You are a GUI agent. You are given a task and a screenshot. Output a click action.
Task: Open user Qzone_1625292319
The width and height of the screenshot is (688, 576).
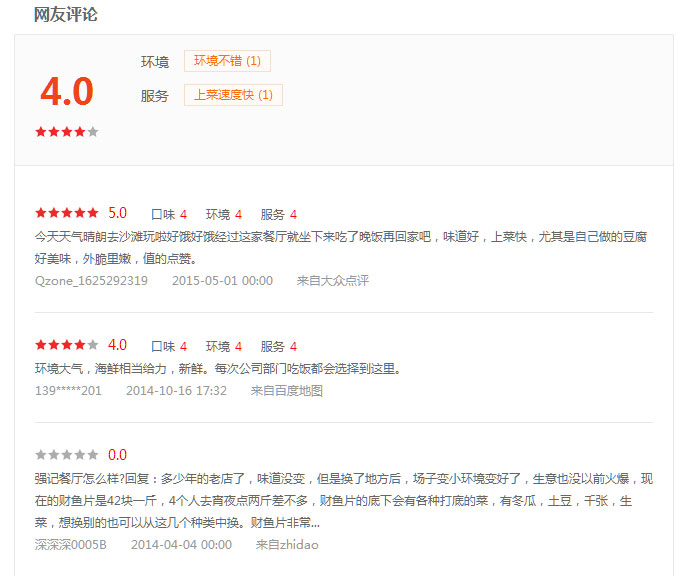coord(91,281)
